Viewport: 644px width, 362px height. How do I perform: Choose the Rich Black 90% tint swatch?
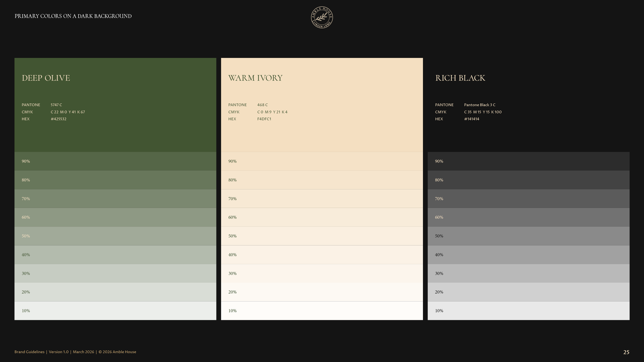[529, 161]
